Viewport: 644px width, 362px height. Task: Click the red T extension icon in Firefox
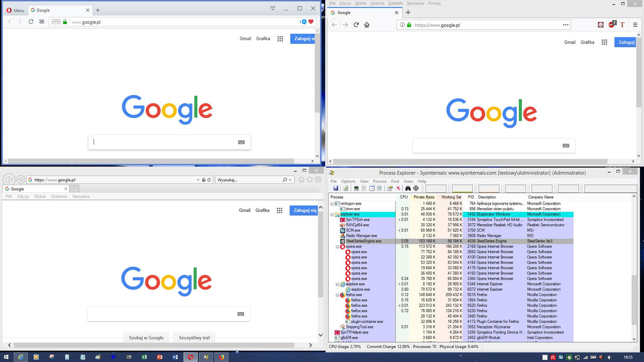pos(622,25)
